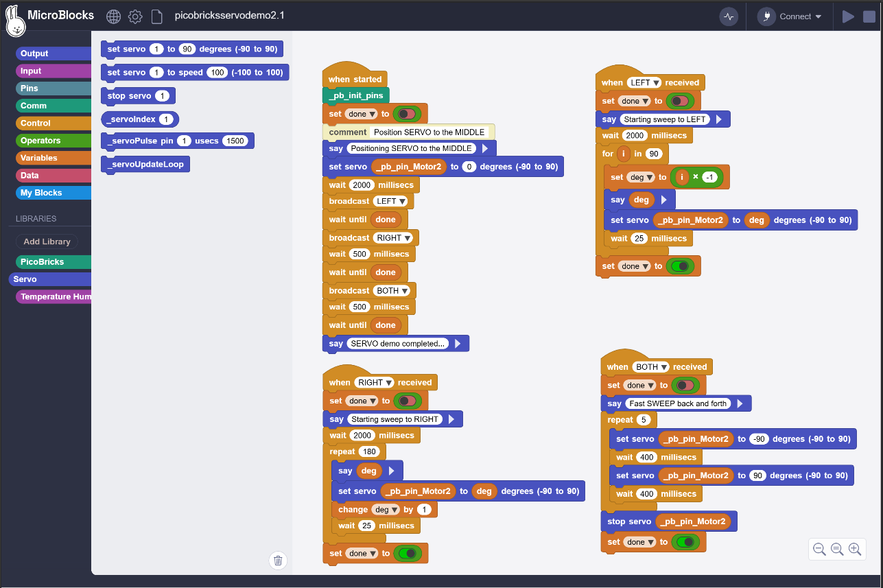The width and height of the screenshot is (883, 588).
Task: Open the Servo library
Action: pos(50,279)
